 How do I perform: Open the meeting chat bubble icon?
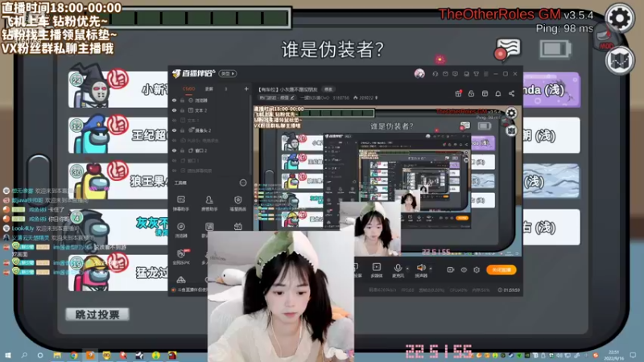pos(507,50)
